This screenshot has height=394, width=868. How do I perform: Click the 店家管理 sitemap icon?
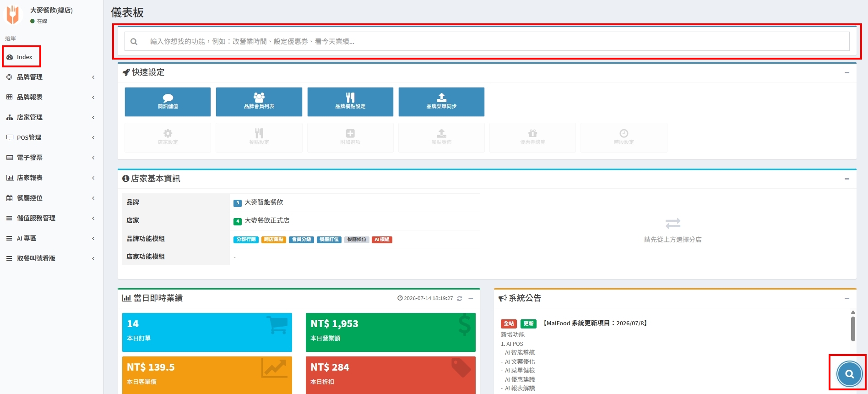point(9,117)
